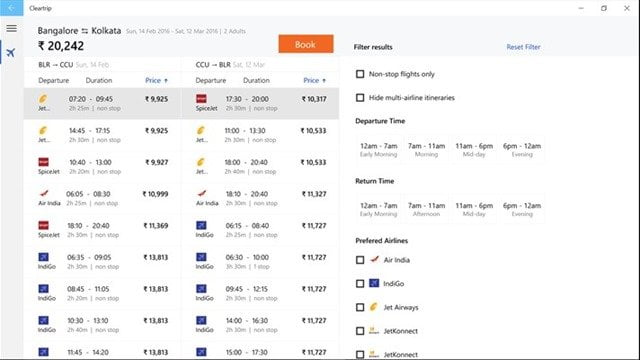The image size is (640, 360).
Task: Open the hamburger navigation menu
Action: click(11, 28)
